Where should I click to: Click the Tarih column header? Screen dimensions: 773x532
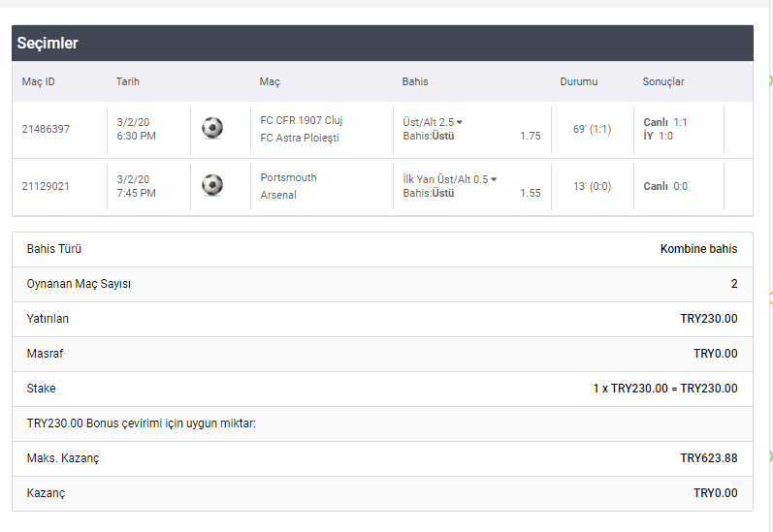(x=128, y=81)
